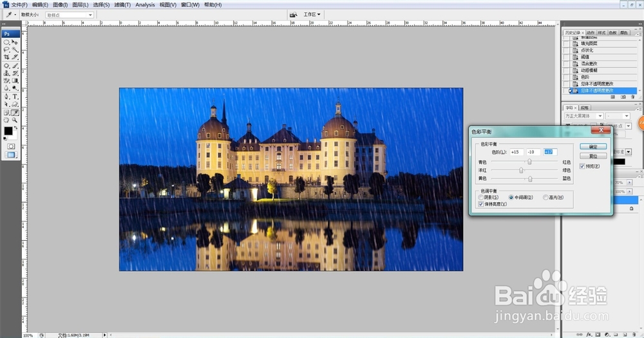644x338 pixels.
Task: Select the Dodge tool
Action: click(x=15, y=88)
